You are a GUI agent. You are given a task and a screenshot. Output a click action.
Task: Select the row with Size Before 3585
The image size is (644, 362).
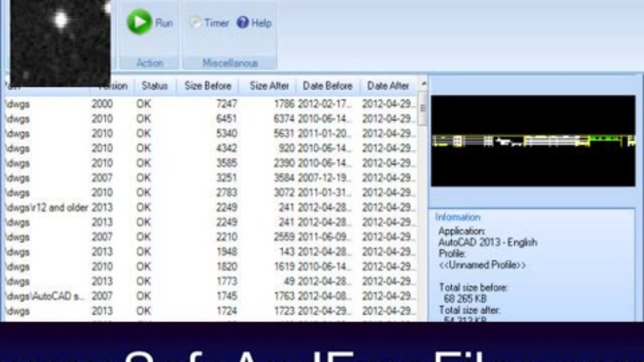coord(210,163)
